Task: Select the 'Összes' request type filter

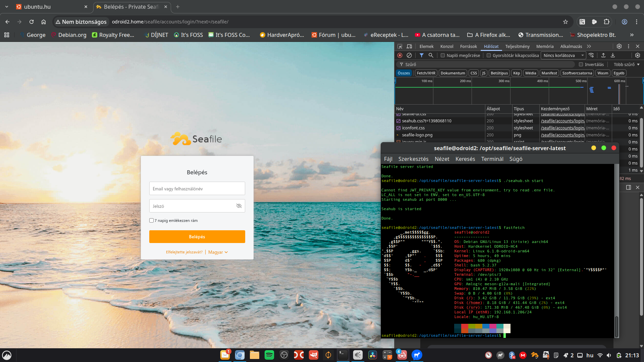Action: click(404, 73)
